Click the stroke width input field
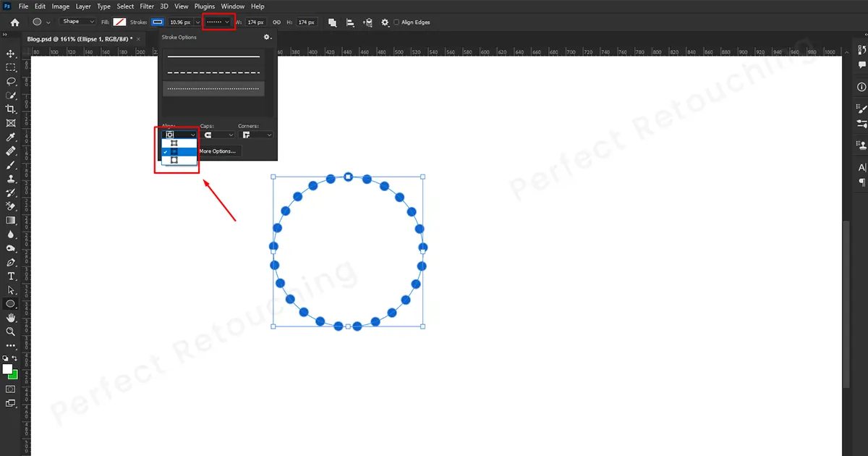Viewport: 868px width, 456px height. [x=179, y=22]
